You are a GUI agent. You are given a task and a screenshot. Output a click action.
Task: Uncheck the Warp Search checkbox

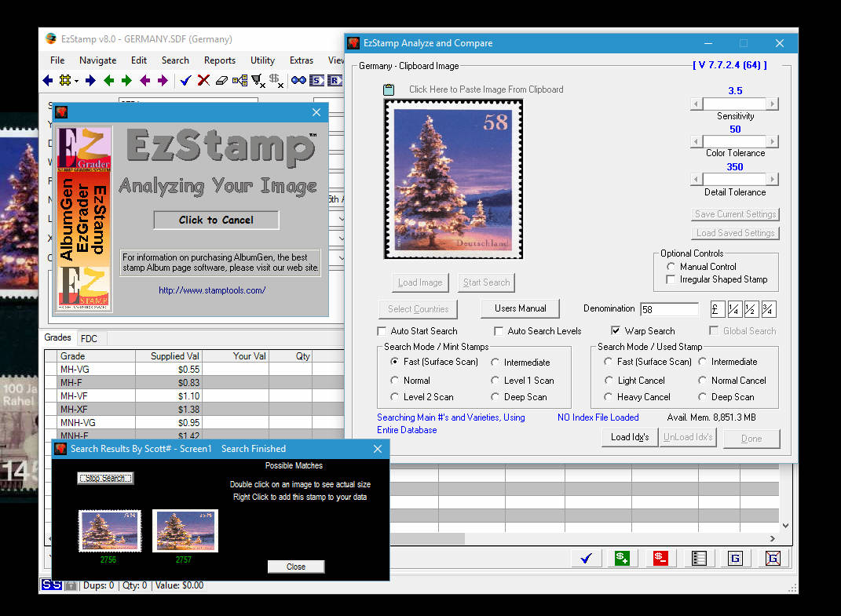click(615, 331)
